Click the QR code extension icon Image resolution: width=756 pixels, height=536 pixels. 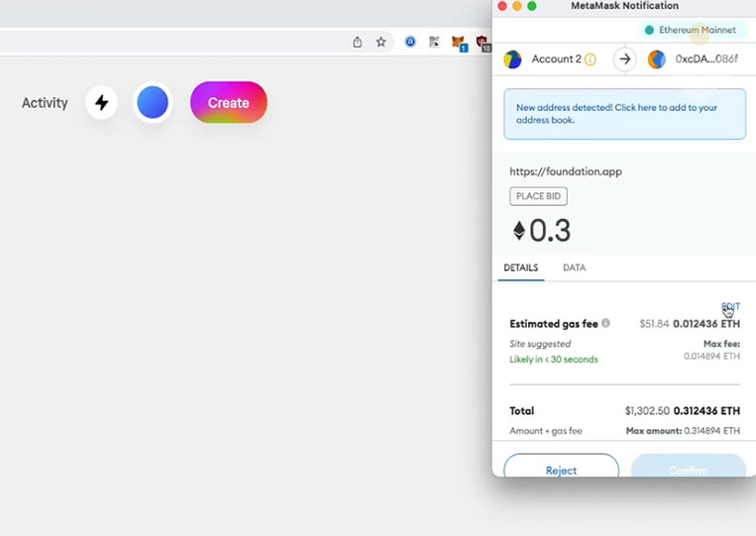click(434, 42)
